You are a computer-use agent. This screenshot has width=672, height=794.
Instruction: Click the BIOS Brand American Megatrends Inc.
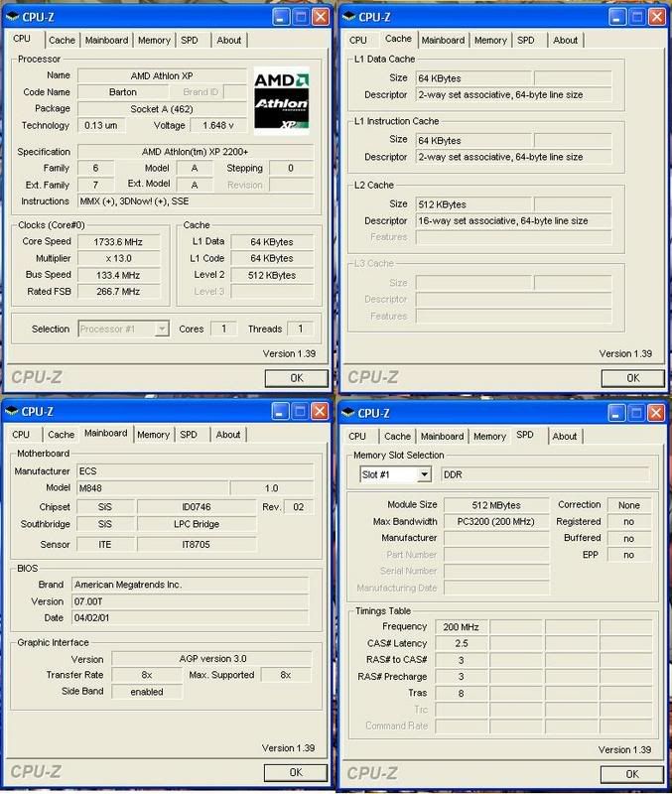pyautogui.click(x=190, y=585)
